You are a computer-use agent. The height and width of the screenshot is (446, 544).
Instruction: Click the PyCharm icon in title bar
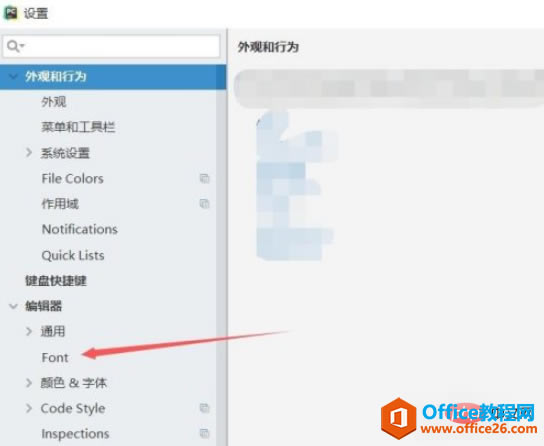pos(10,13)
